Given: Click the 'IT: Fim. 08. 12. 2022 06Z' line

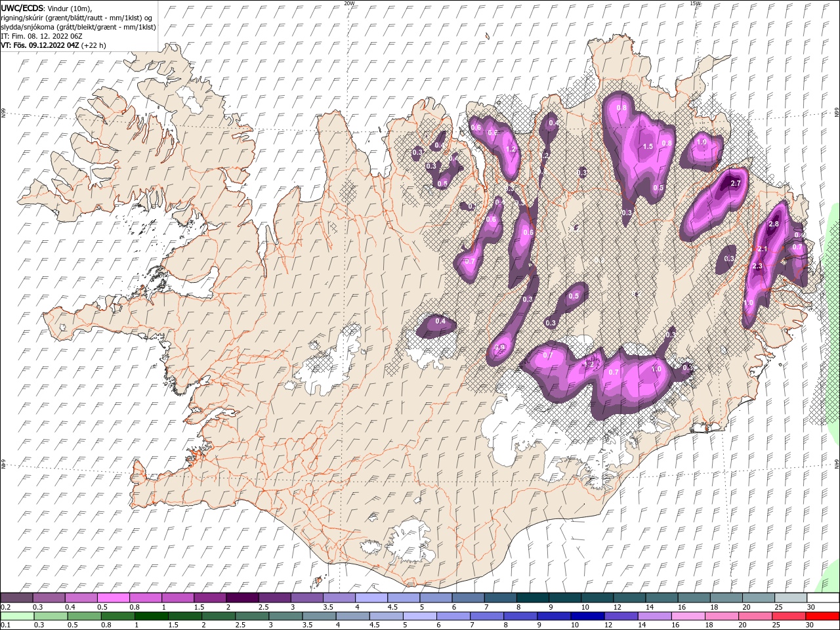Looking at the screenshot, I should point(41,36).
